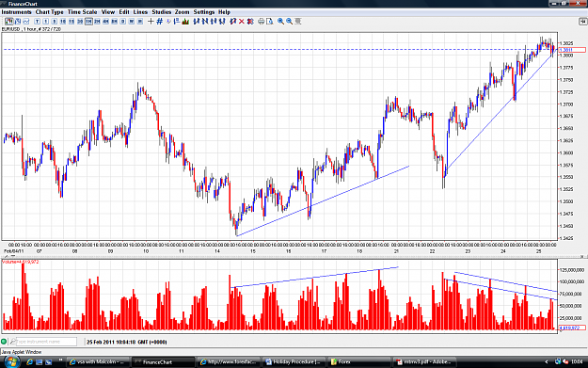Open the View menu
Screen dimensions: 588x368
pos(108,12)
